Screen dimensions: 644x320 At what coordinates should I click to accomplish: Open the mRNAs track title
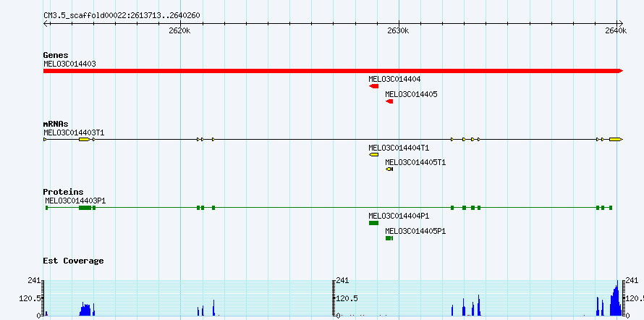coord(56,124)
